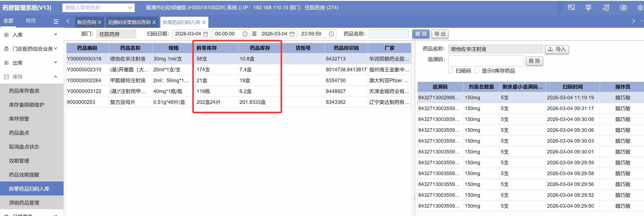Click the 货柜号 column header
This screenshot has width=644, height=216.
303,48
